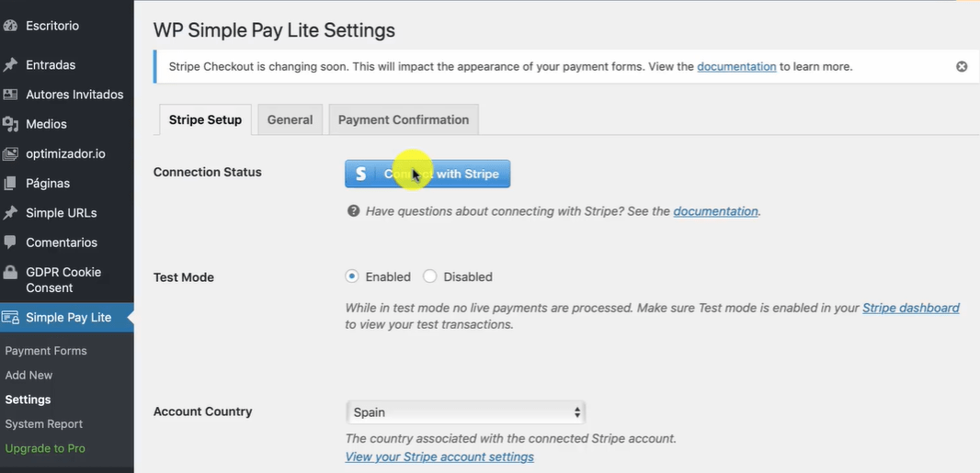This screenshot has width=980, height=473.
Task: Select the Enabled test mode option
Action: pos(352,276)
